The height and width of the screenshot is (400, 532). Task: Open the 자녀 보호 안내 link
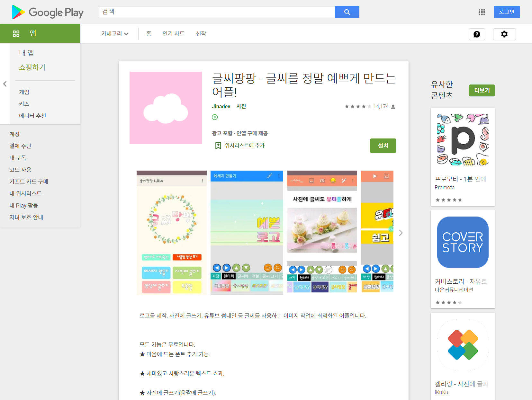click(26, 217)
